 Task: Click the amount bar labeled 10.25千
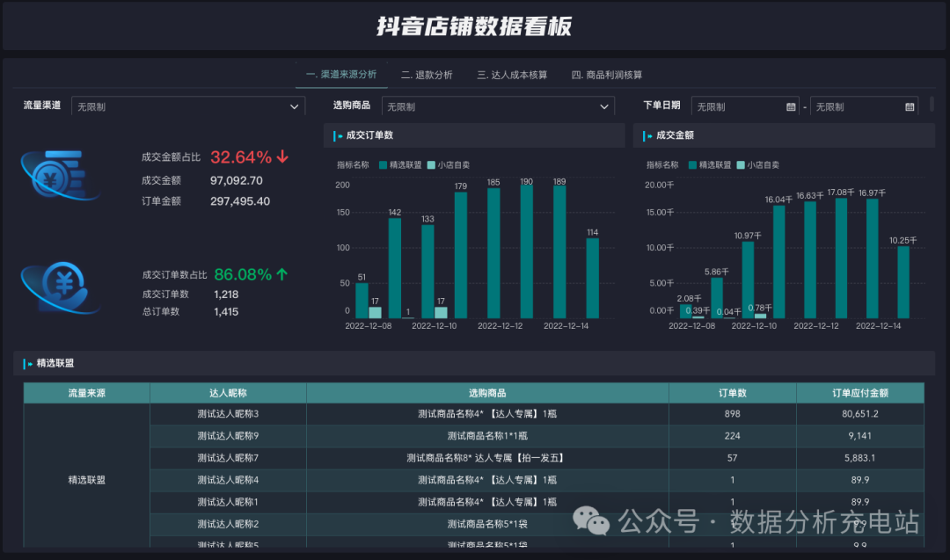903,283
